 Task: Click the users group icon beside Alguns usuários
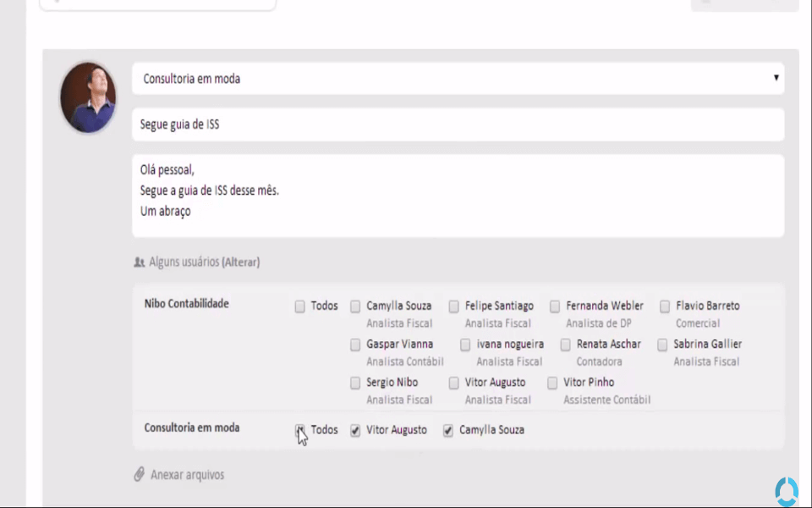[140, 262]
